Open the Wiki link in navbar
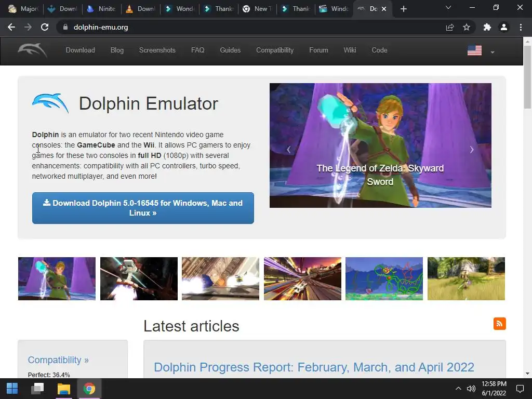 350,50
